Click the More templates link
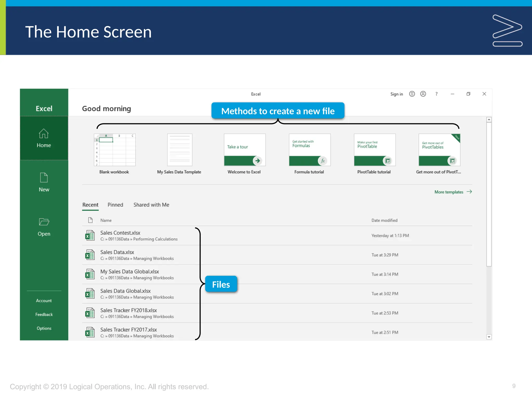The height and width of the screenshot is (399, 532). 449,192
